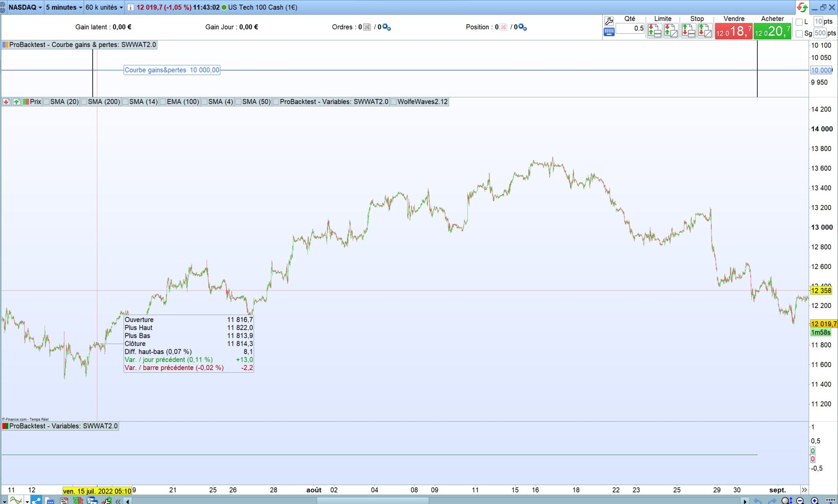Toggle the Sg checkbox
838x504 pixels.
pyautogui.click(x=799, y=34)
